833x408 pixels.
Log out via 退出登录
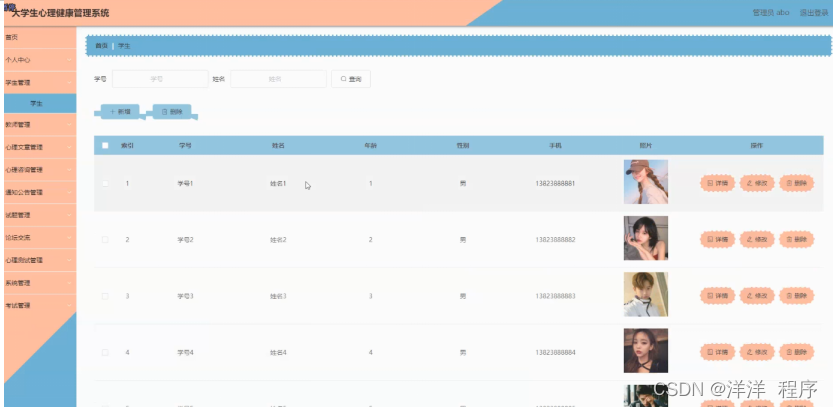point(814,13)
